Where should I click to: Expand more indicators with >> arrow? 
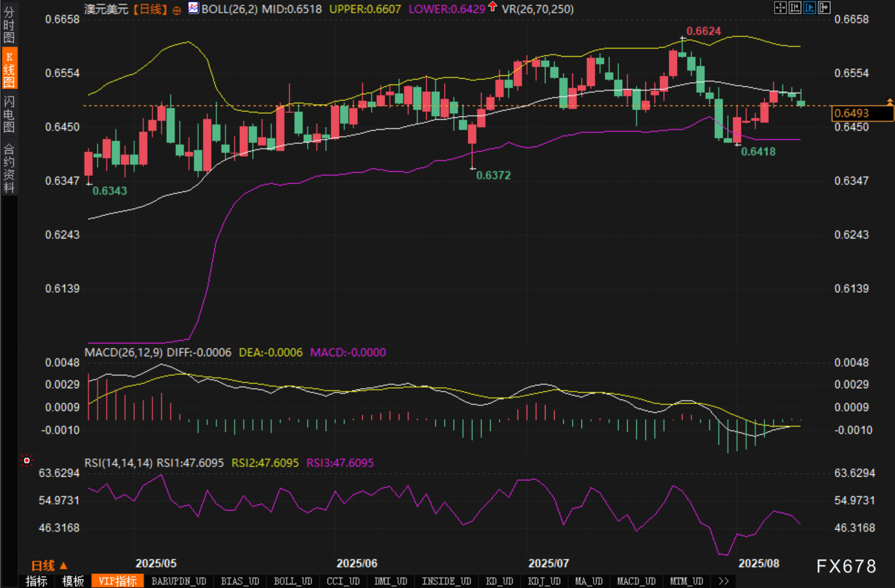point(723,581)
